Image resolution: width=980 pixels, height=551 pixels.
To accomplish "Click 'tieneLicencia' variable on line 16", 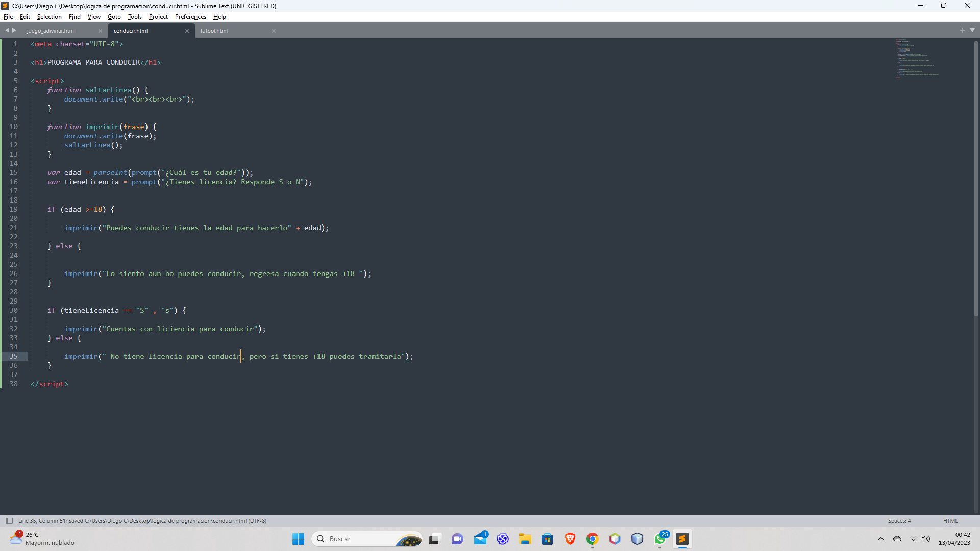I will tap(91, 182).
